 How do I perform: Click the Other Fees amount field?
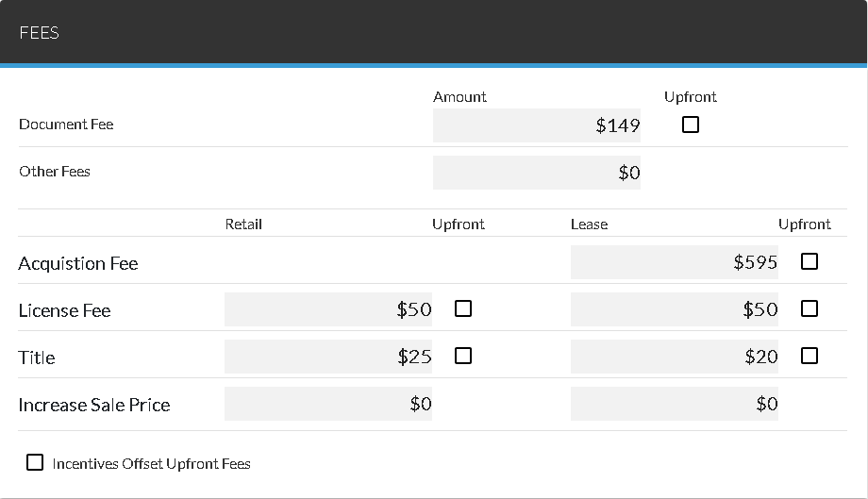point(536,173)
